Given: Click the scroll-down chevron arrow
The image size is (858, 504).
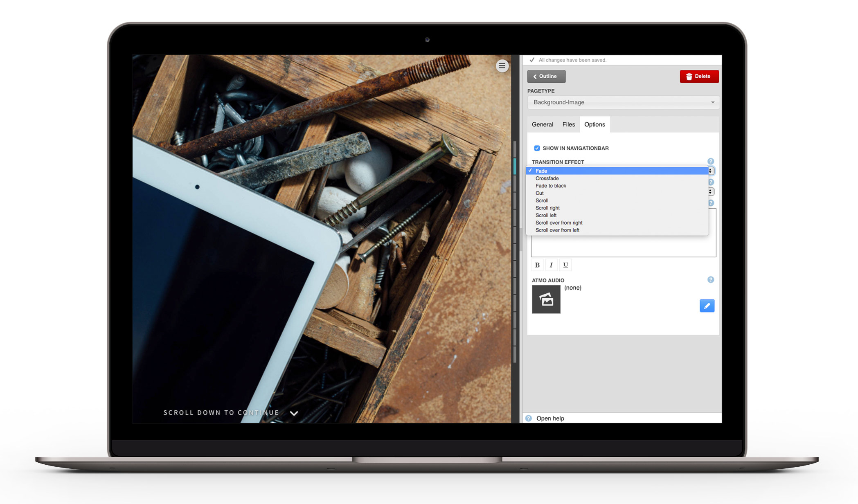Looking at the screenshot, I should (x=294, y=413).
